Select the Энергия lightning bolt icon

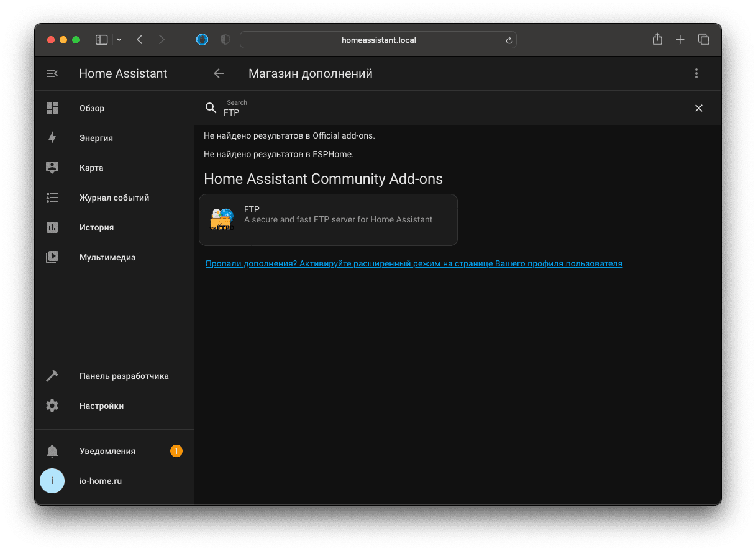(x=52, y=138)
